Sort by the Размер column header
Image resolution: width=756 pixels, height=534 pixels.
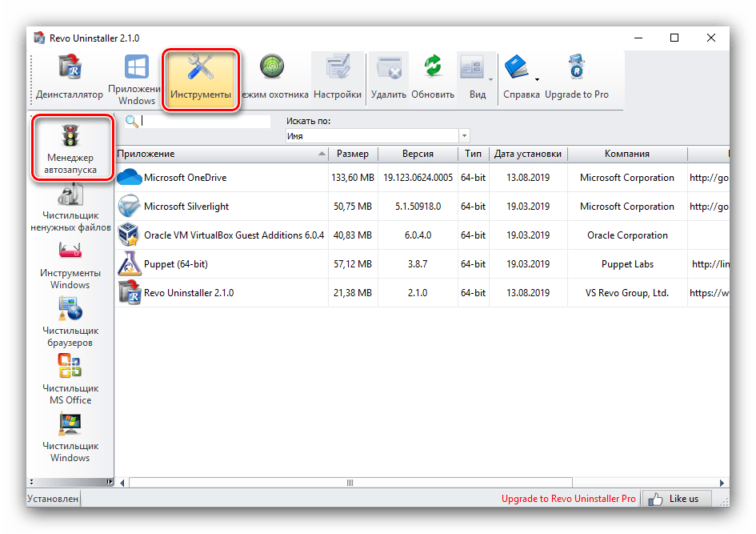[x=352, y=154]
